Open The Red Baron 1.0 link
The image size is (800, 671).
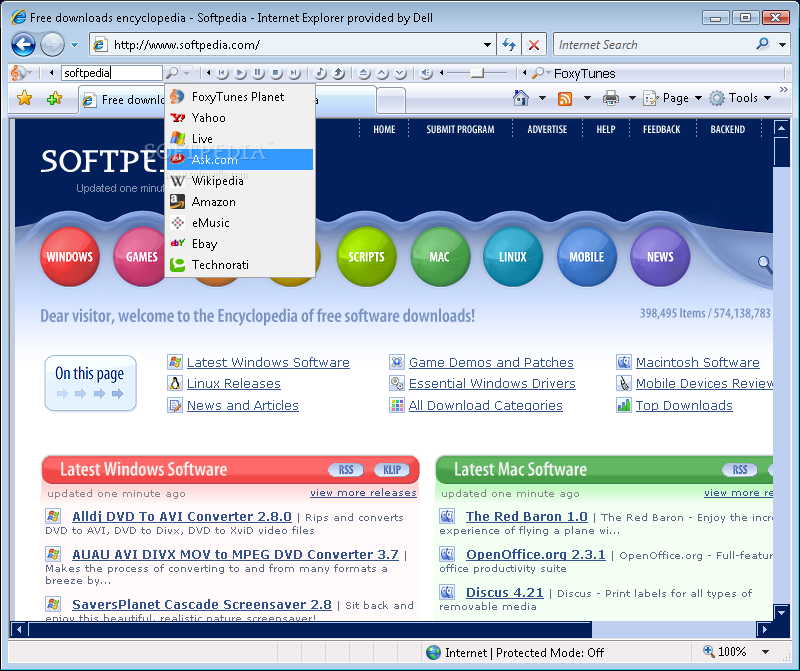[x=527, y=516]
